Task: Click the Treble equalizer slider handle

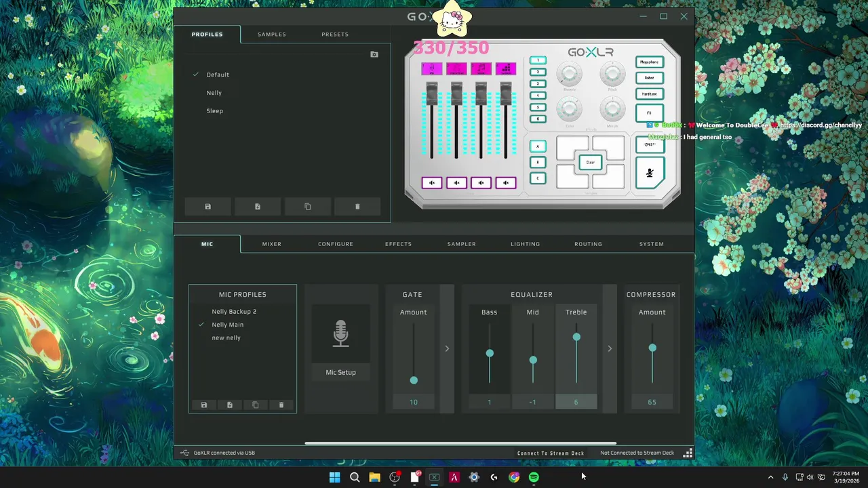Action: pyautogui.click(x=576, y=337)
